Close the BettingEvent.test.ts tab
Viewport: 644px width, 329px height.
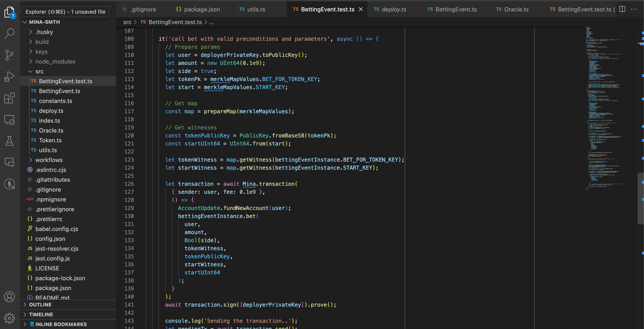point(361,9)
